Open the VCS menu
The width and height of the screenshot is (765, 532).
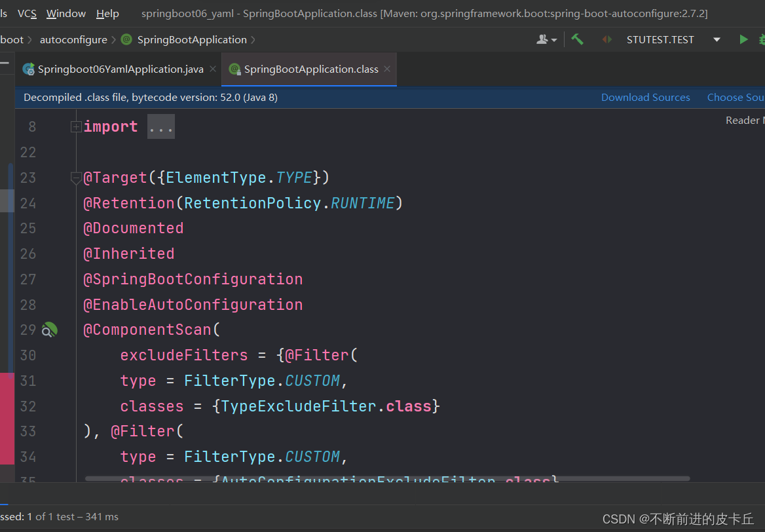(x=27, y=13)
